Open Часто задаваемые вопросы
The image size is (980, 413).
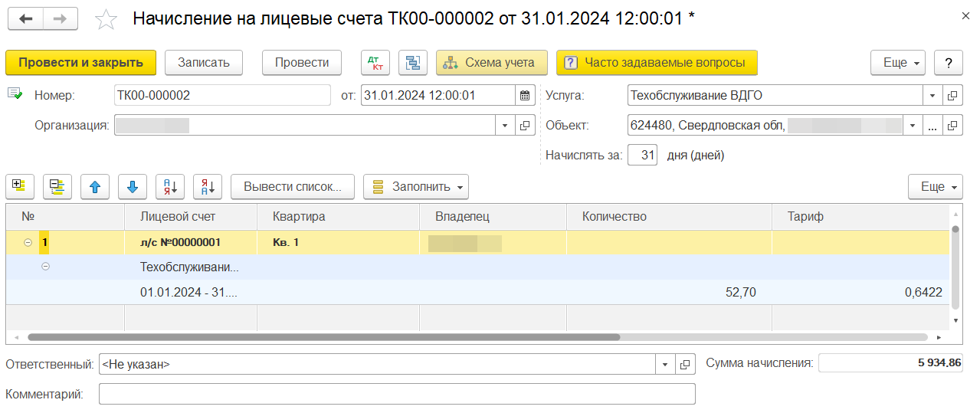[657, 63]
